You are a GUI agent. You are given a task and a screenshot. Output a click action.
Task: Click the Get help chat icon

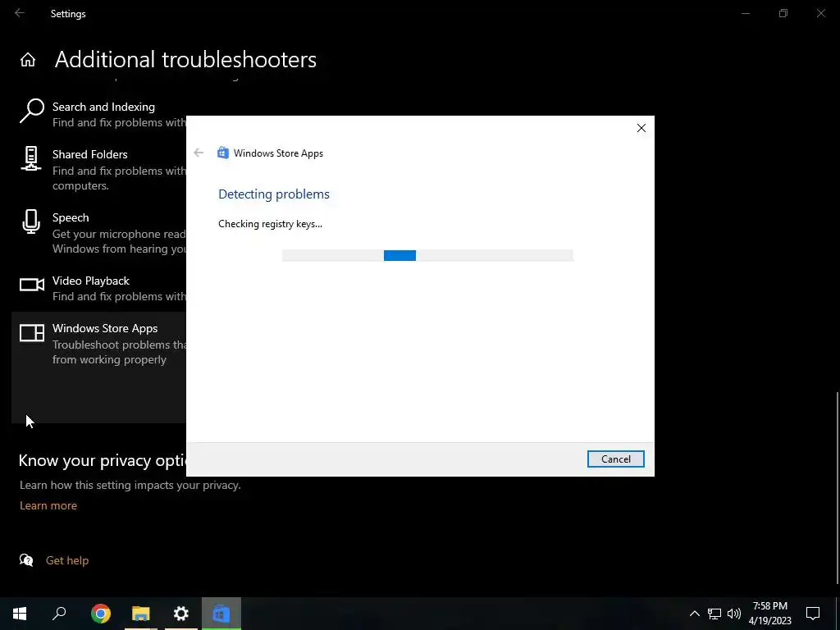(x=26, y=560)
